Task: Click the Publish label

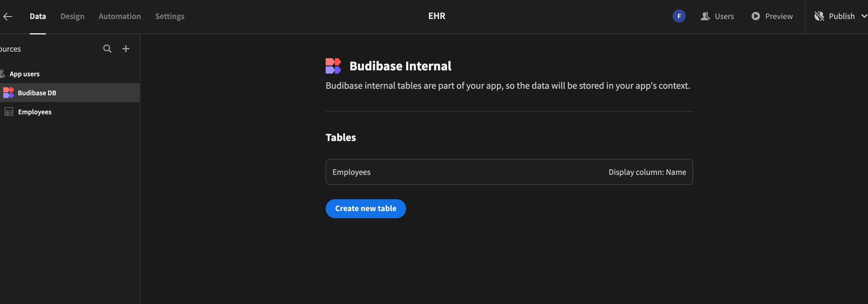Action: 841,16
